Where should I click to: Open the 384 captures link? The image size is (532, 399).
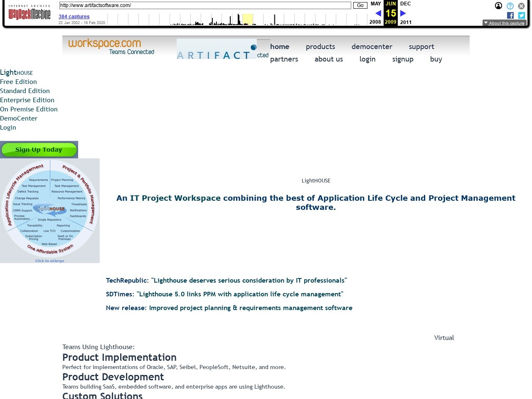pyautogui.click(x=74, y=17)
